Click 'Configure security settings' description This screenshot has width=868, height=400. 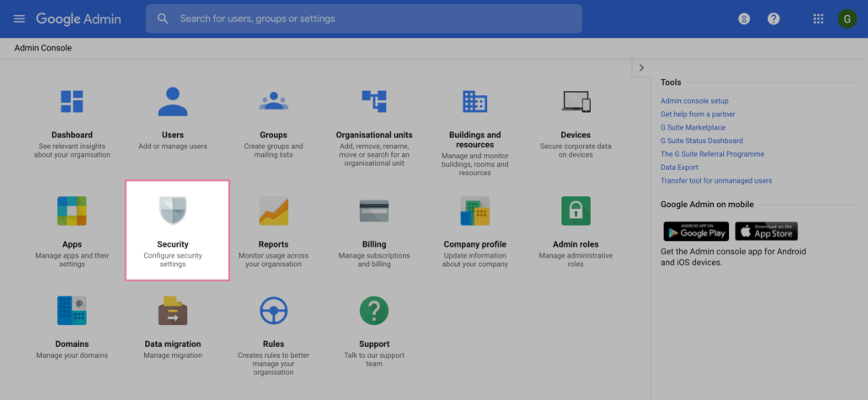[x=173, y=260]
